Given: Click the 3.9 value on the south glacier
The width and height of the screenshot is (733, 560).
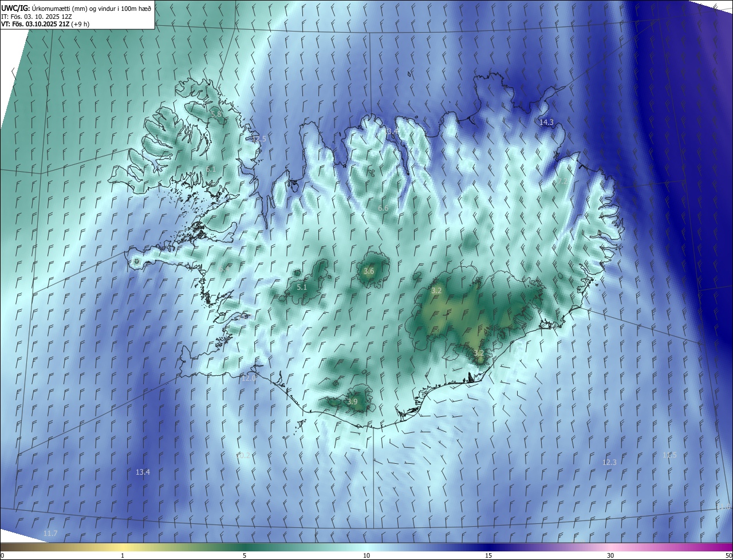Looking at the screenshot, I should tap(352, 401).
